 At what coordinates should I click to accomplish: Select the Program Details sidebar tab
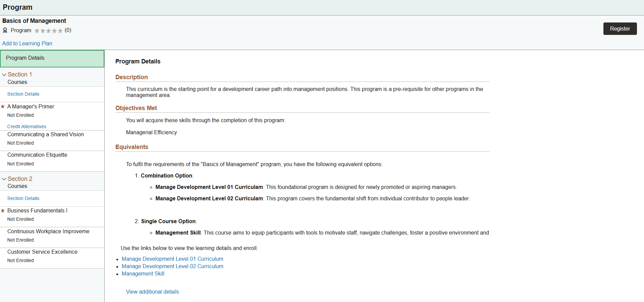pos(52,58)
